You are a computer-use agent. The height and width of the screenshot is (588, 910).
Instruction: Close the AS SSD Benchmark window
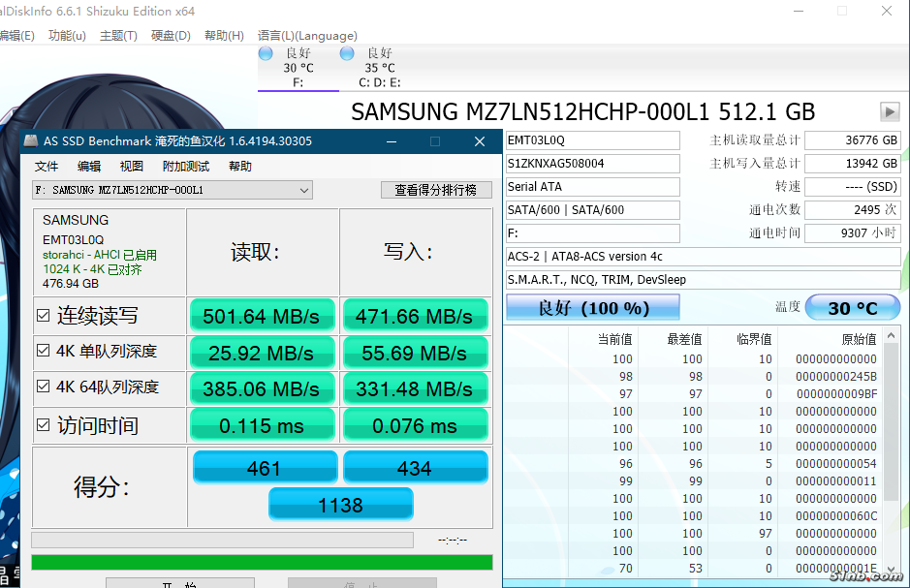[x=479, y=141]
